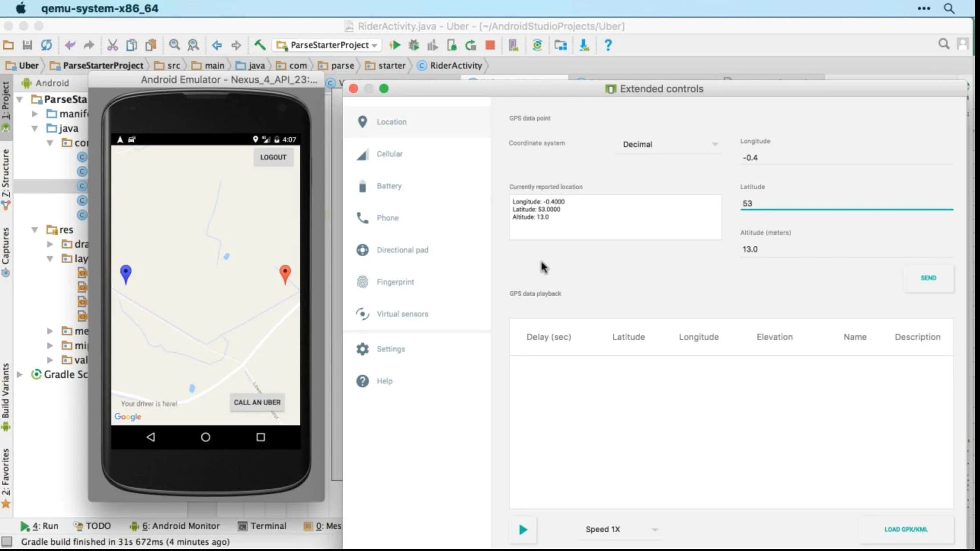This screenshot has width=980, height=551.
Task: Open the Speed 1X dropdown
Action: 620,529
